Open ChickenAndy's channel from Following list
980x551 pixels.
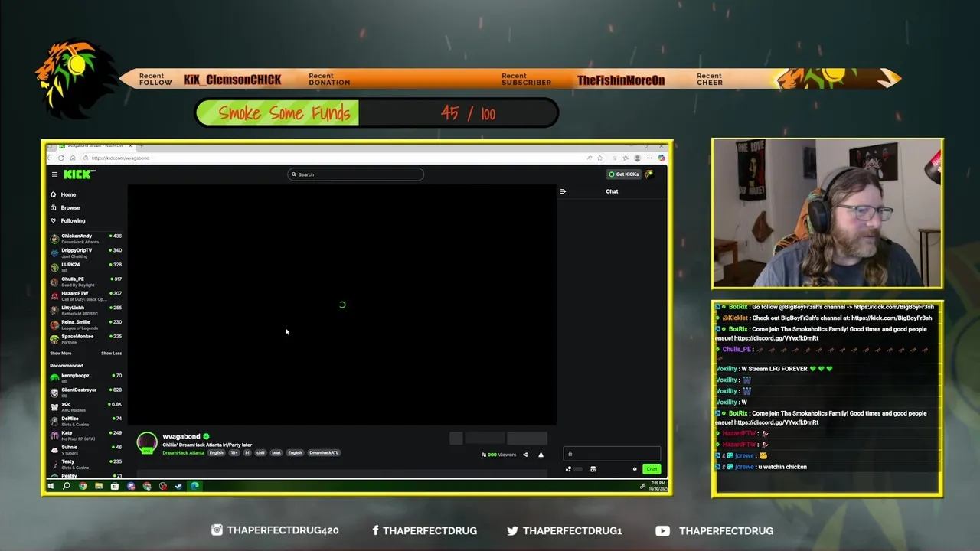point(86,239)
